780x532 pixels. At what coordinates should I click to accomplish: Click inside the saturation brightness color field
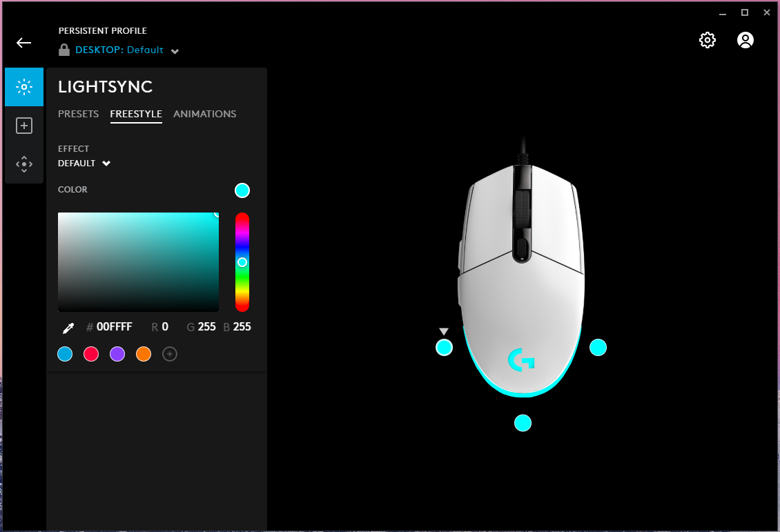(x=138, y=262)
